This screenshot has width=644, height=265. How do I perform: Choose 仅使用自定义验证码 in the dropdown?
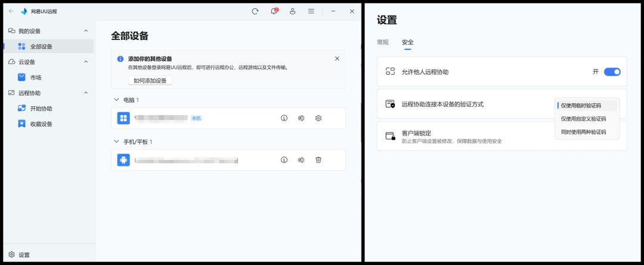tap(587, 119)
